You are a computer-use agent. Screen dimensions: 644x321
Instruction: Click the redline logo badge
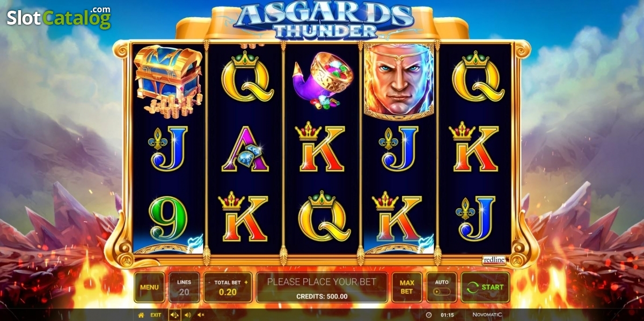[494, 260]
